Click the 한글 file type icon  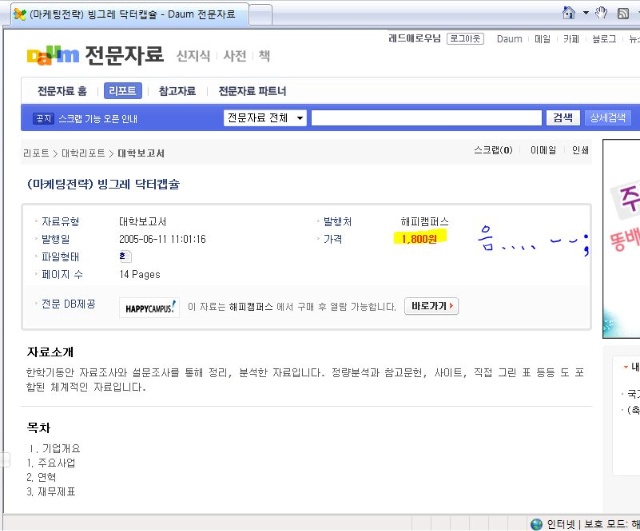(124, 256)
